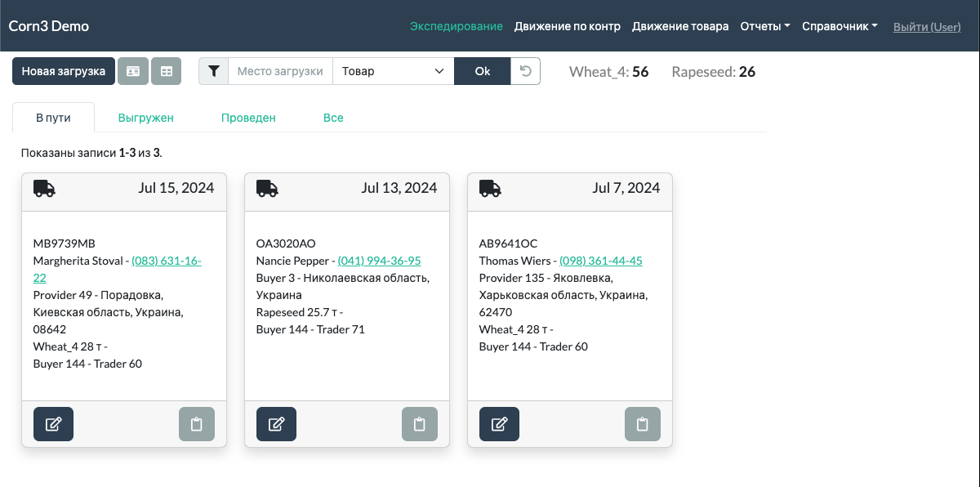The image size is (980, 487).
Task: Edit the Jul 15, 2024 shipment card
Action: [53, 424]
